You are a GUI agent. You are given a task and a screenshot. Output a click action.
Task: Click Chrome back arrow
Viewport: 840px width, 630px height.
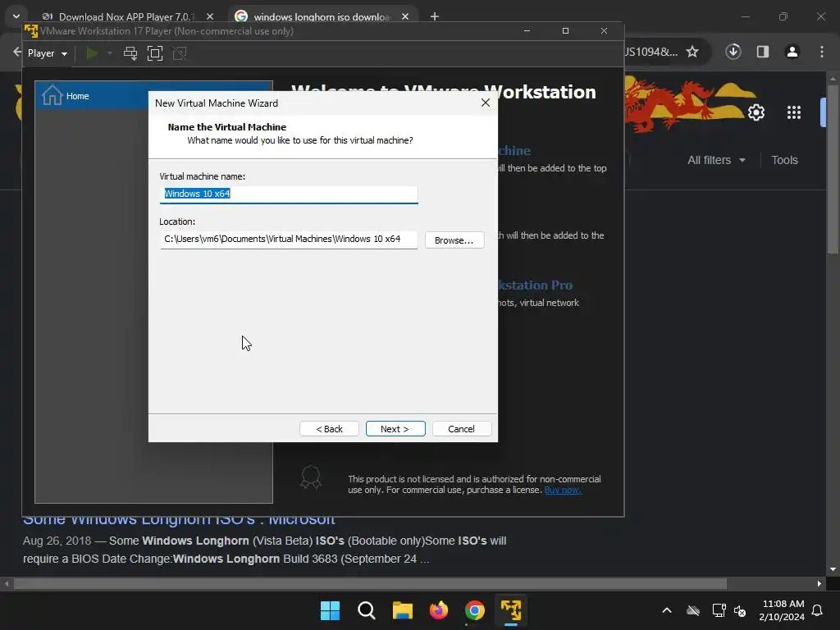tap(16, 52)
